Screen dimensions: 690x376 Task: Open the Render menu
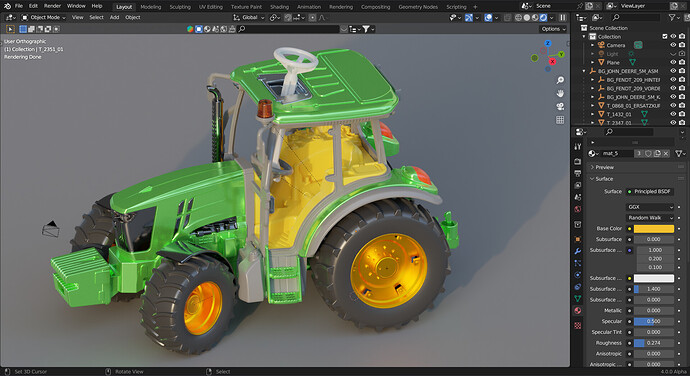tap(52, 6)
